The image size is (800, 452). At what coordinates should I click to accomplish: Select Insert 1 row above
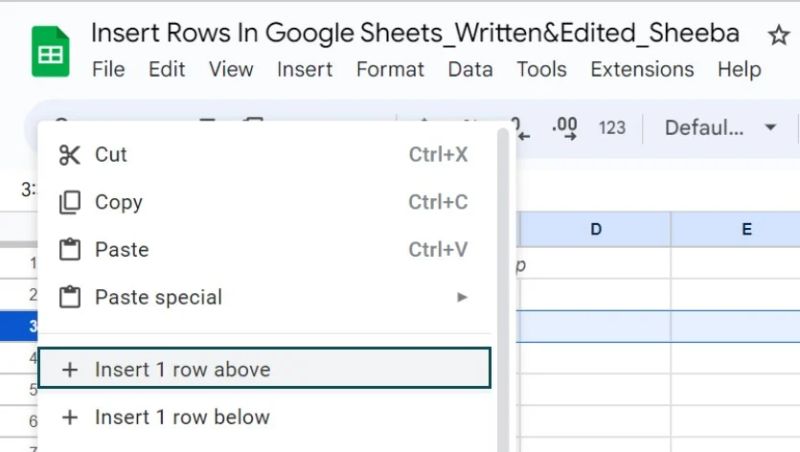[264, 368]
